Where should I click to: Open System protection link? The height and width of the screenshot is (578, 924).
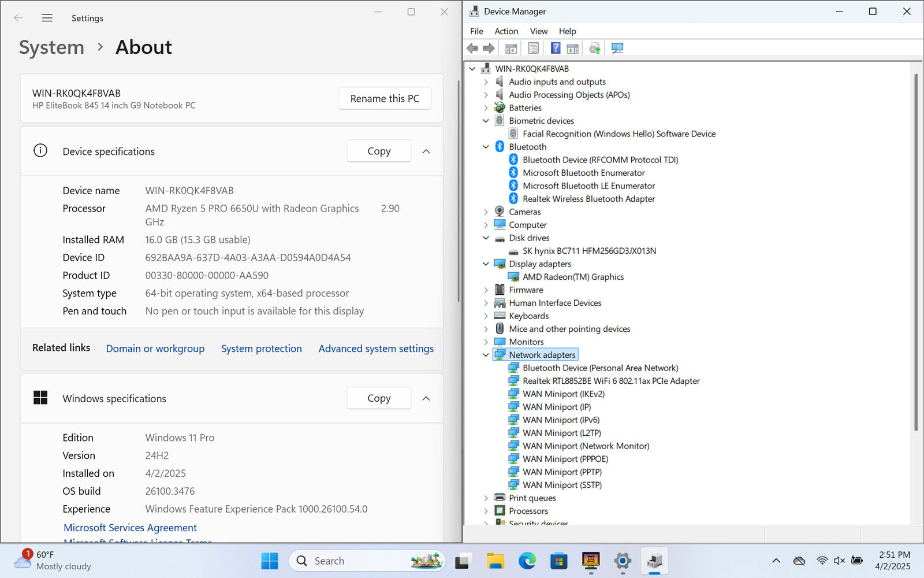[262, 349]
